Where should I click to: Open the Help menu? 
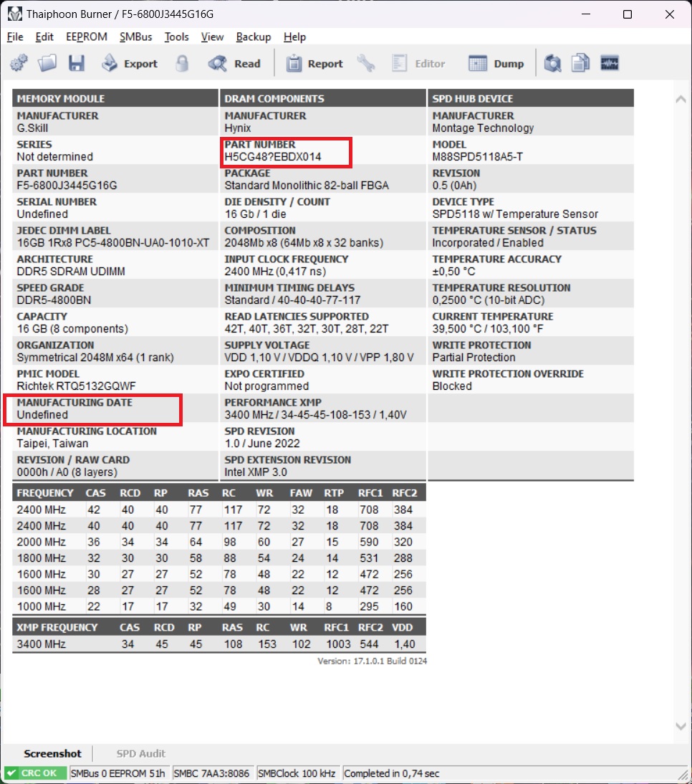pos(294,37)
